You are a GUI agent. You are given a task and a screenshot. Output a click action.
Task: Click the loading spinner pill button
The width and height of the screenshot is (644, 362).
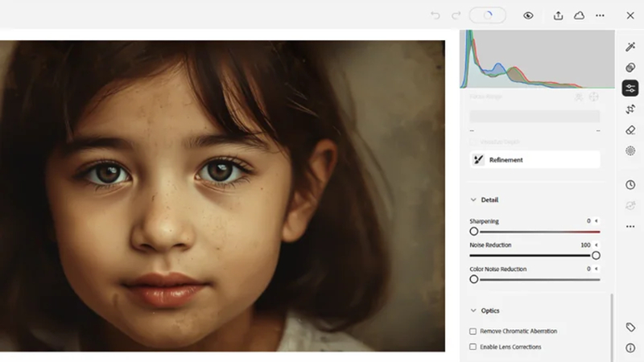tap(488, 15)
